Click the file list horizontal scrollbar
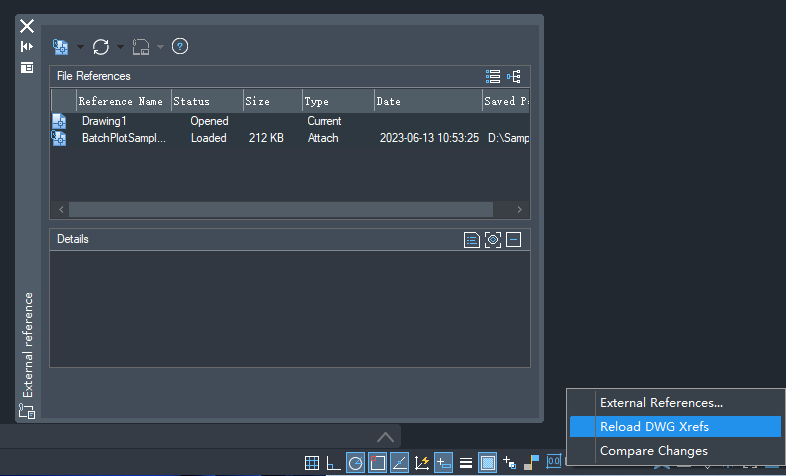Screen dimensions: 786x476 pos(280,209)
